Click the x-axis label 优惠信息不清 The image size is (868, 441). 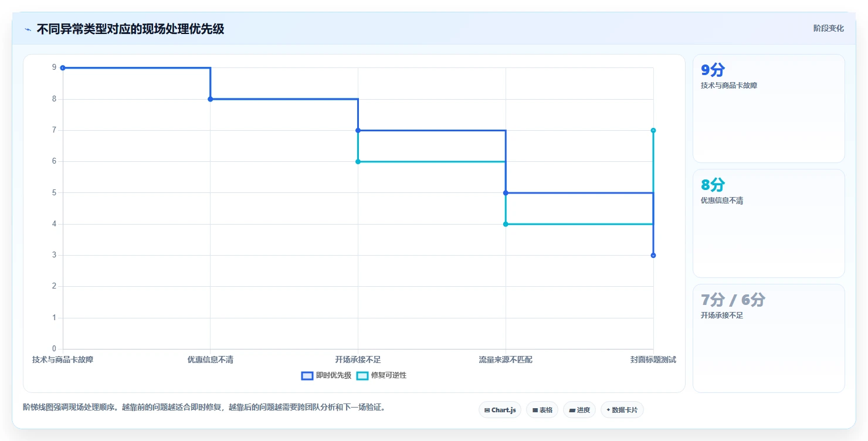coord(210,359)
